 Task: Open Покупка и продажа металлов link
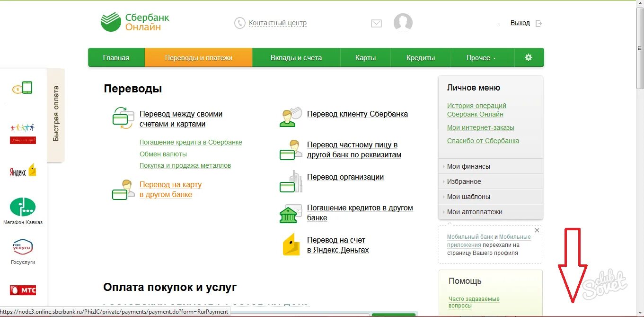(x=185, y=165)
